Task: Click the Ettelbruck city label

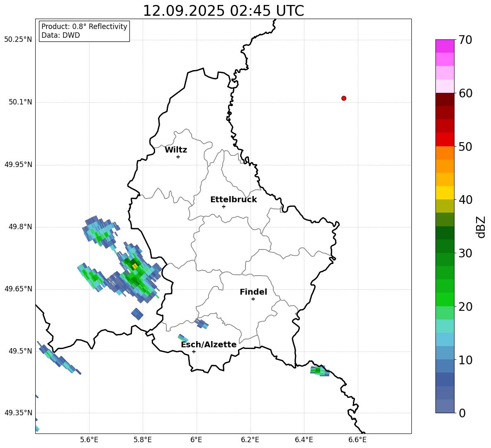Action: pos(233,200)
